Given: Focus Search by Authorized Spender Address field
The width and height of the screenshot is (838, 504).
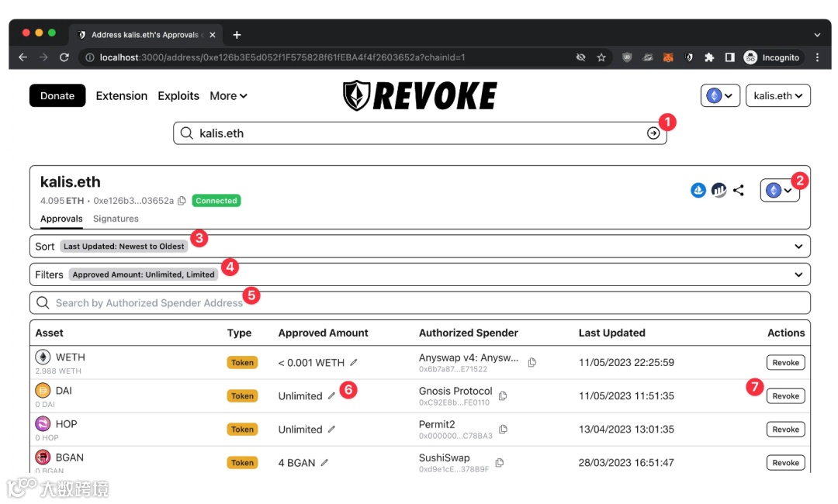Looking at the screenshot, I should (x=420, y=302).
